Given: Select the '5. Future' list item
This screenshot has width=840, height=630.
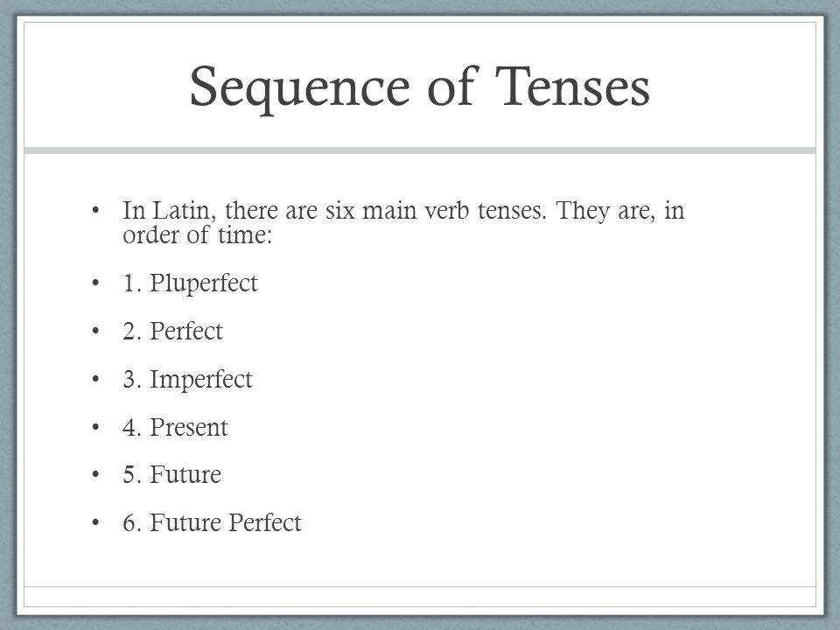Looking at the screenshot, I should coord(171,474).
